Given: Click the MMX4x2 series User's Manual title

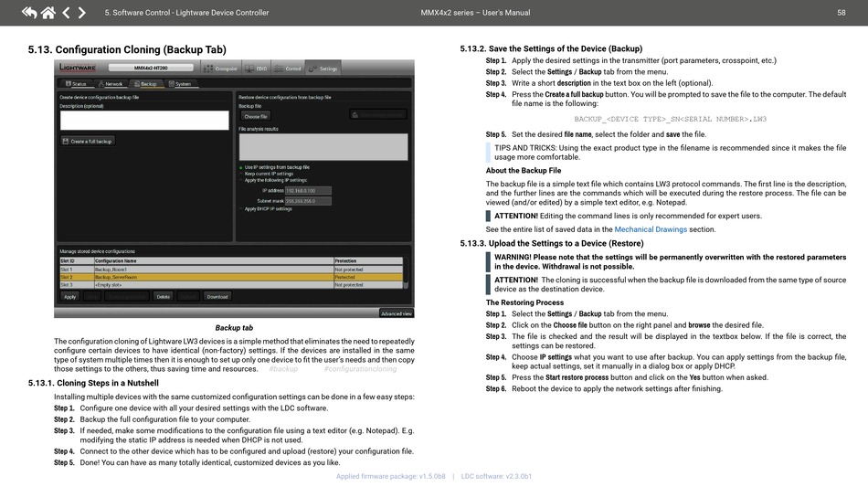Looking at the screenshot, I should point(475,12).
